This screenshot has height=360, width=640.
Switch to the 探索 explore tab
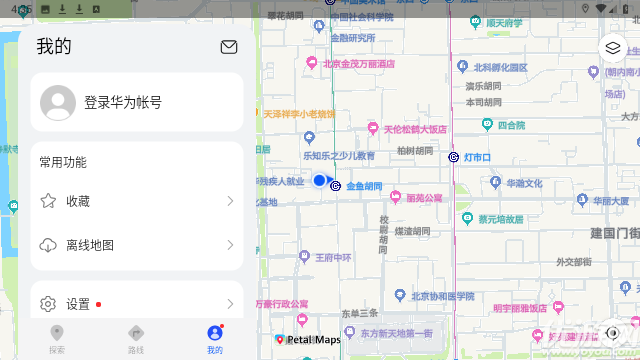pyautogui.click(x=57, y=340)
